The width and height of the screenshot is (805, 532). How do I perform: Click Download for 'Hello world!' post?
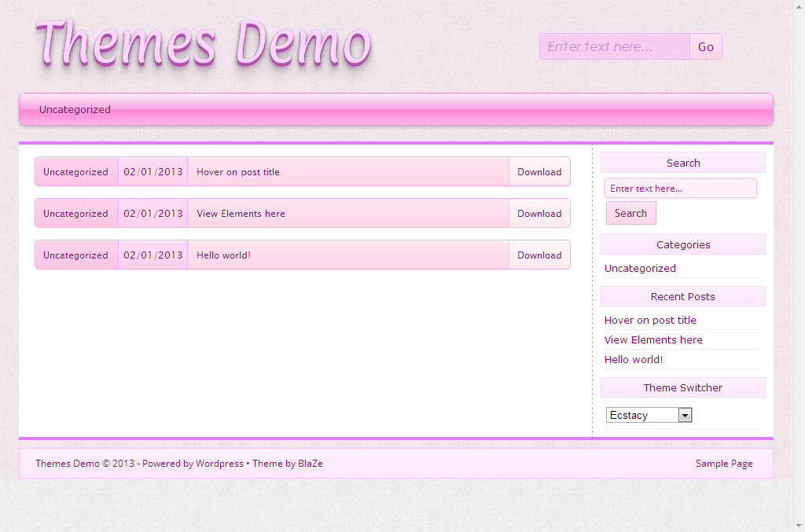[539, 255]
